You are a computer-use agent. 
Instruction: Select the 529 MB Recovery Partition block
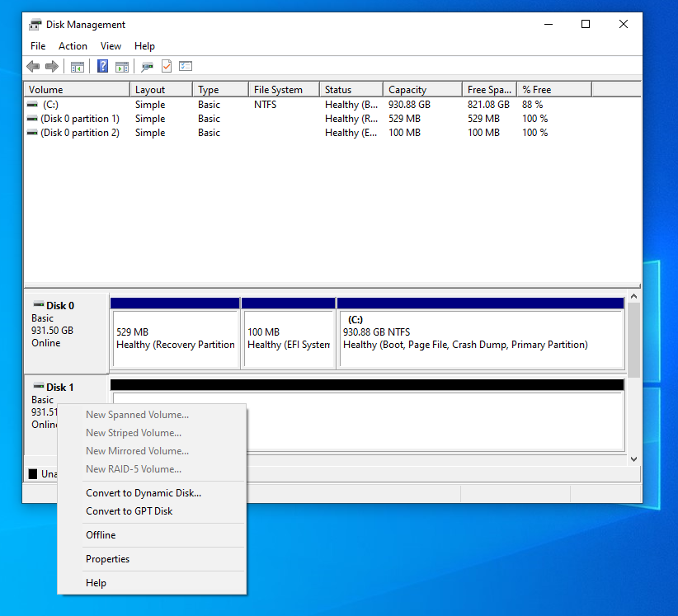pyautogui.click(x=175, y=333)
